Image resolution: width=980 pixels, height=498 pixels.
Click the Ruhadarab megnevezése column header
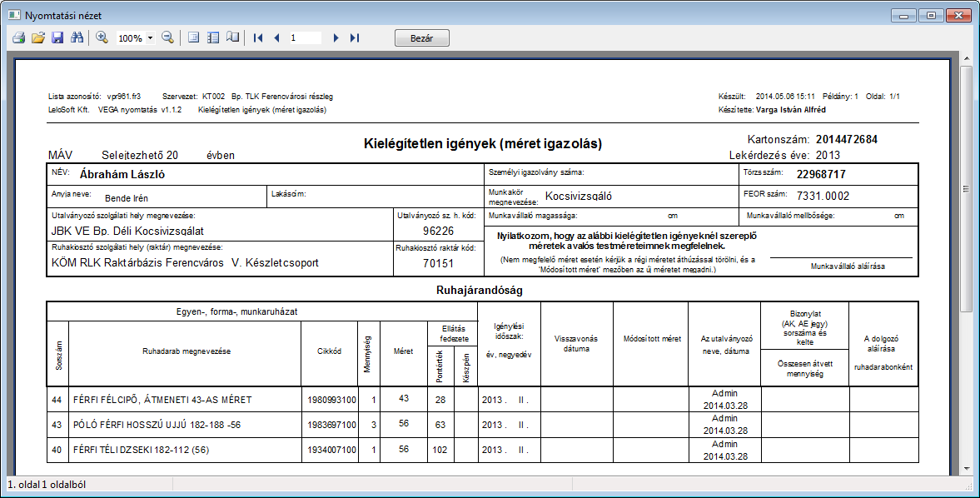point(187,351)
